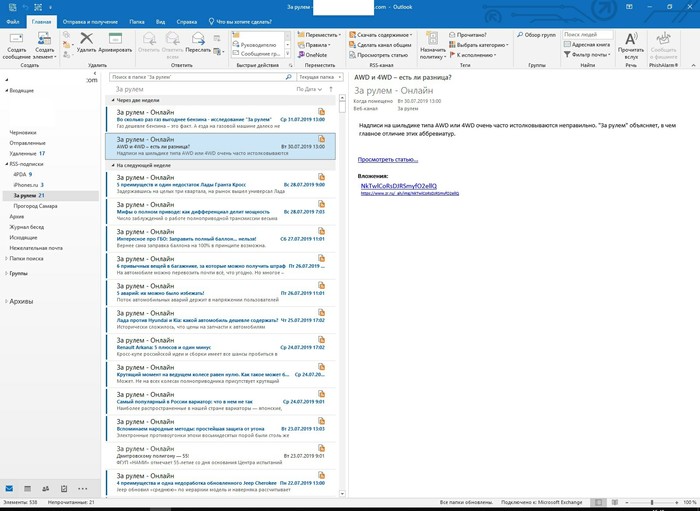Switch to Calendar view in navigation bar
Image resolution: width=700 pixels, height=511 pixels.
(x=29, y=488)
